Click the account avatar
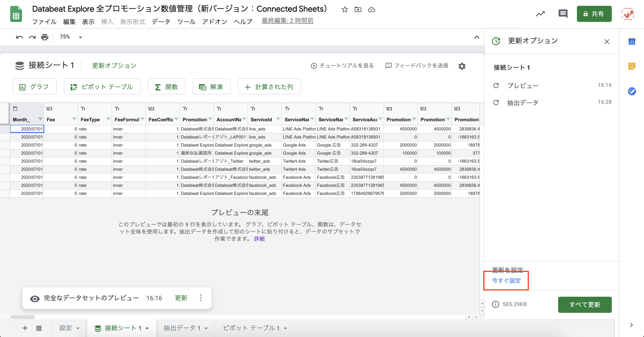 point(628,14)
